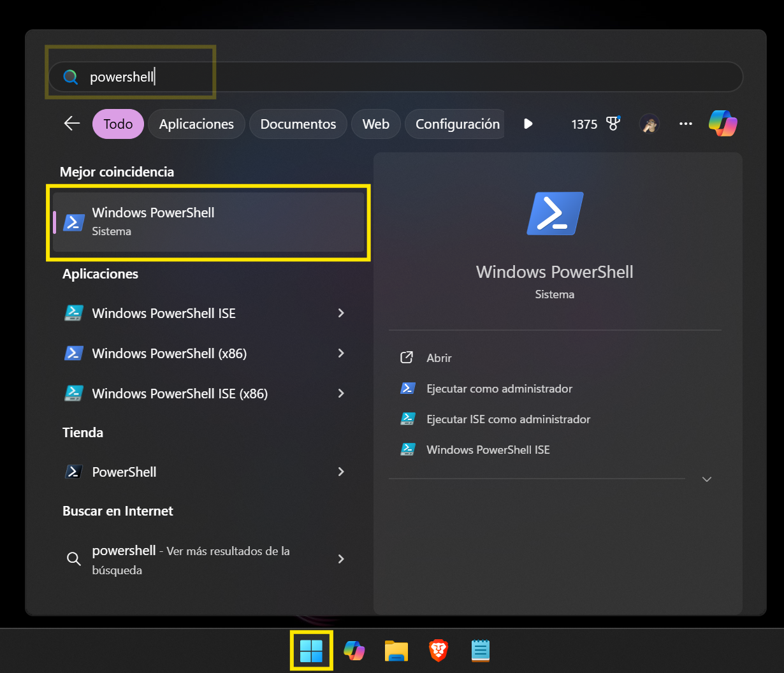Viewport: 784px width, 673px height.
Task: Click the back arrow in search
Action: (x=71, y=124)
